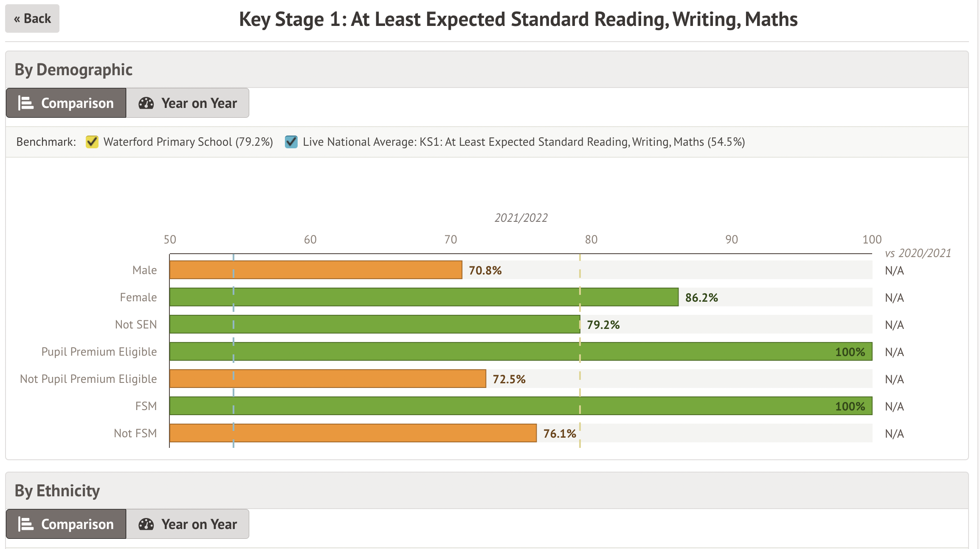Uncheck the Waterford Primary School benchmark
Screen dimensions: 980x549
click(x=92, y=141)
